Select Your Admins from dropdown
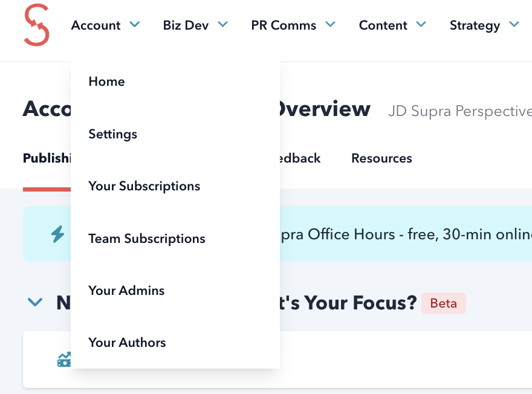Viewport: 532px width, 394px height. pyautogui.click(x=126, y=291)
